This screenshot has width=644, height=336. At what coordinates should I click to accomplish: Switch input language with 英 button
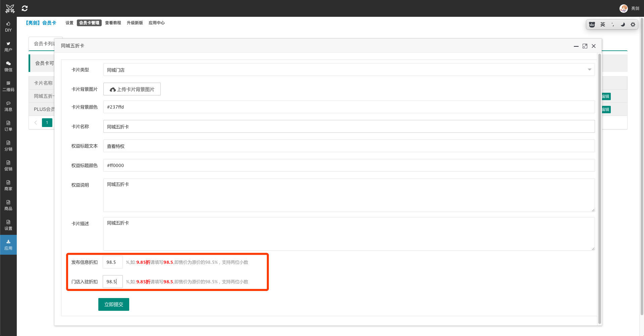click(603, 25)
